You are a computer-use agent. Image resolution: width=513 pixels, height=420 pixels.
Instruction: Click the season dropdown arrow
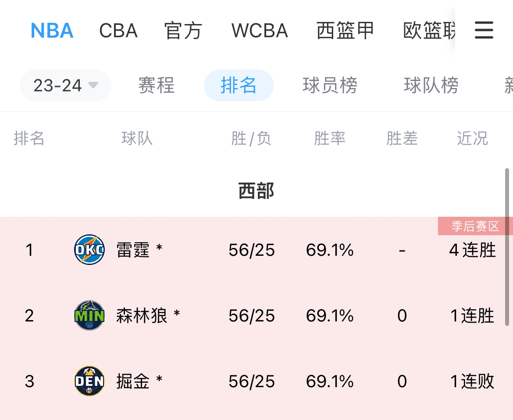click(93, 85)
